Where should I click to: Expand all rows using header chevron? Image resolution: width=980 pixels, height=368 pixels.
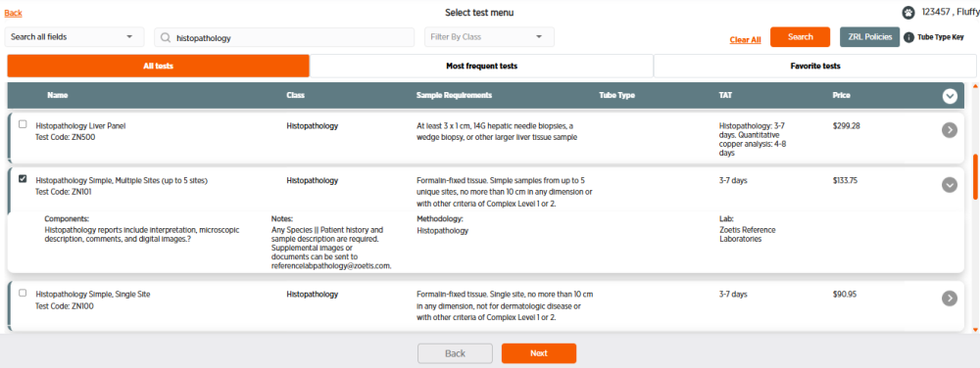pos(950,96)
